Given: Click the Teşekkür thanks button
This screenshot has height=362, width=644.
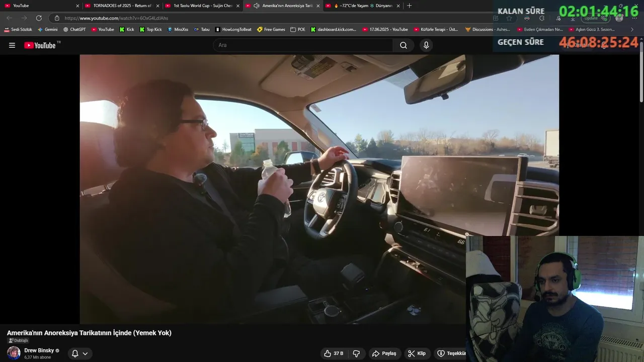Looking at the screenshot, I should 451,353.
